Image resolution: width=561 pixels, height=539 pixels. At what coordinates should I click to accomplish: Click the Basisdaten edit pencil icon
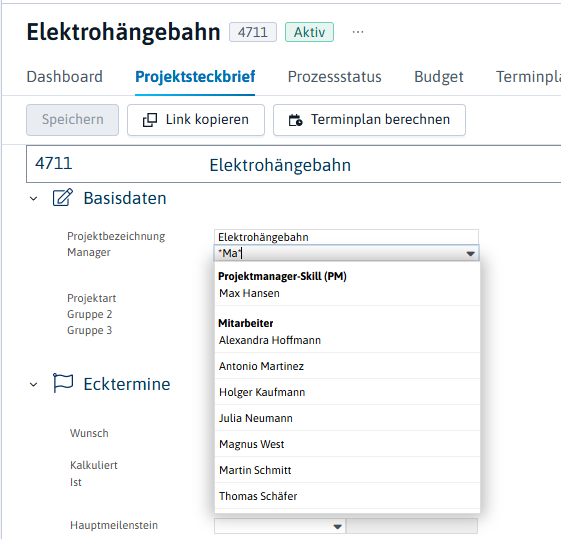(63, 197)
